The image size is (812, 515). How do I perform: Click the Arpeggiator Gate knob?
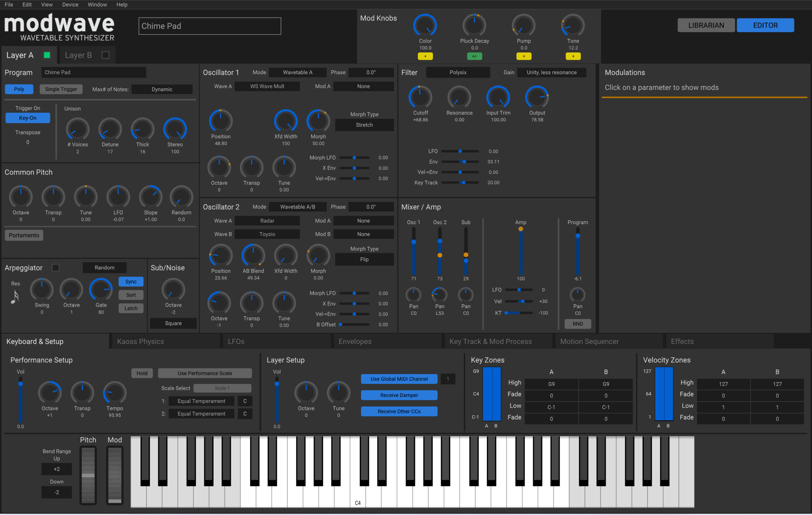point(101,290)
